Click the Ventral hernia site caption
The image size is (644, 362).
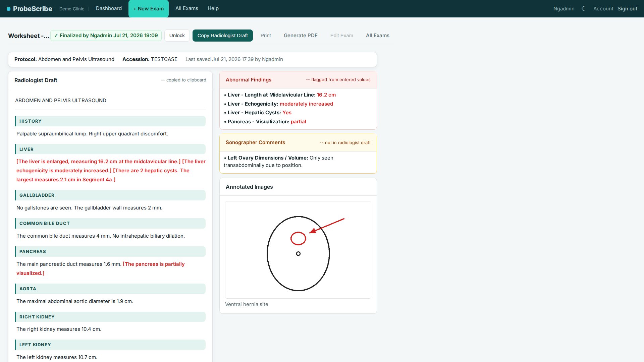point(247,304)
